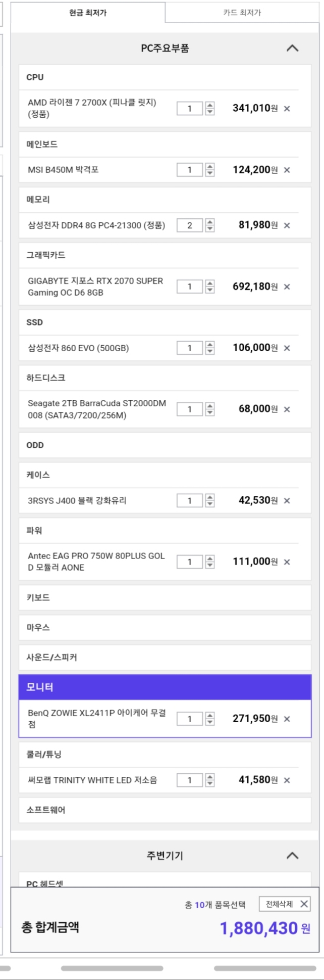
Task: Remove the AMD Ryzen 7 2700X CPU item
Action: point(287,109)
